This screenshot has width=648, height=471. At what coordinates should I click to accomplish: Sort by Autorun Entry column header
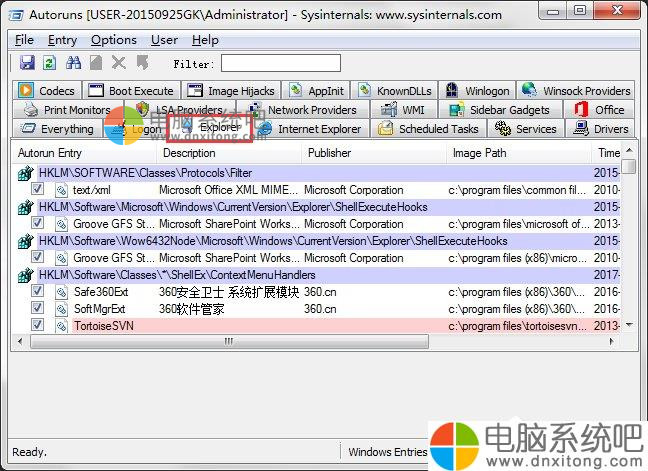pyautogui.click(x=84, y=153)
